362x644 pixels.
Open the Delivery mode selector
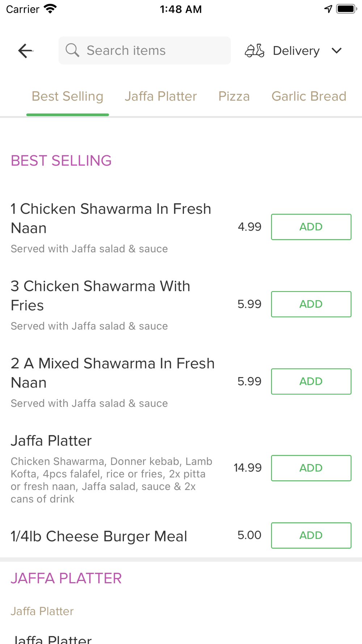(x=294, y=51)
